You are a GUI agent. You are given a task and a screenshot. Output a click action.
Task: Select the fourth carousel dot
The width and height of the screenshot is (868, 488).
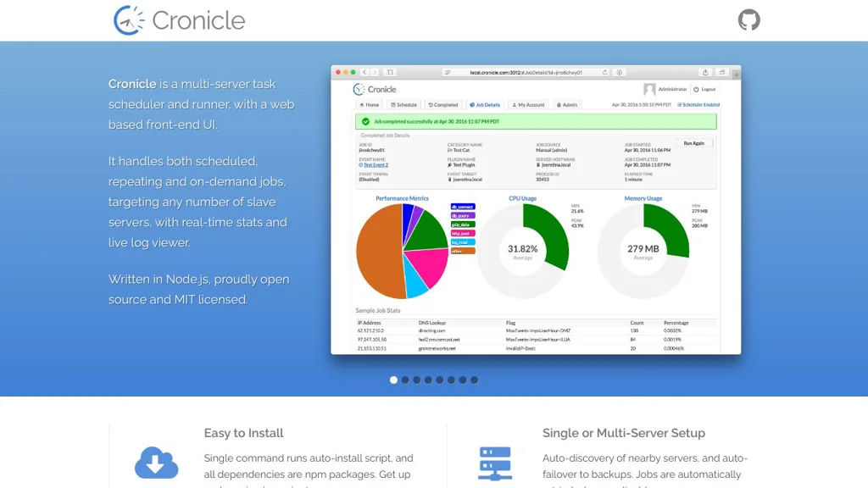(x=428, y=380)
